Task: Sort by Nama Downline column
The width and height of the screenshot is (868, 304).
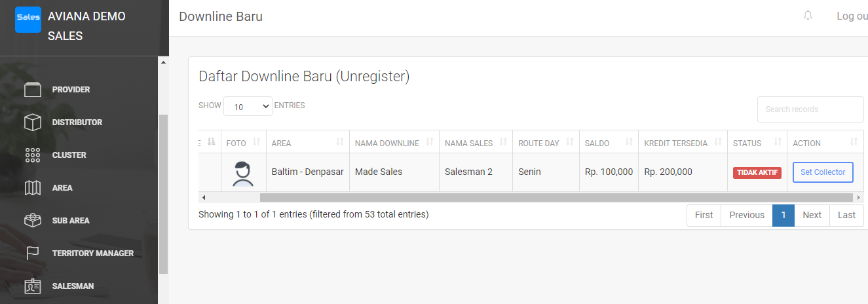Action: click(x=394, y=143)
